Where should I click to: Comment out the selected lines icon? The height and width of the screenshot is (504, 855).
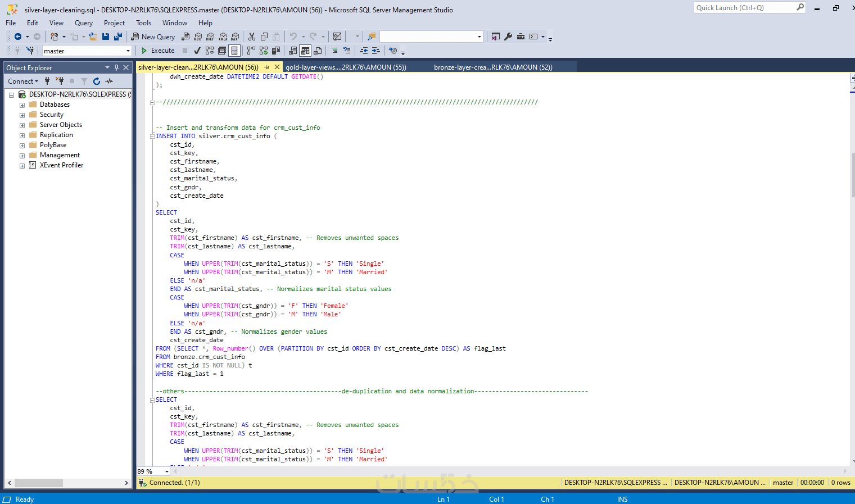pyautogui.click(x=334, y=51)
